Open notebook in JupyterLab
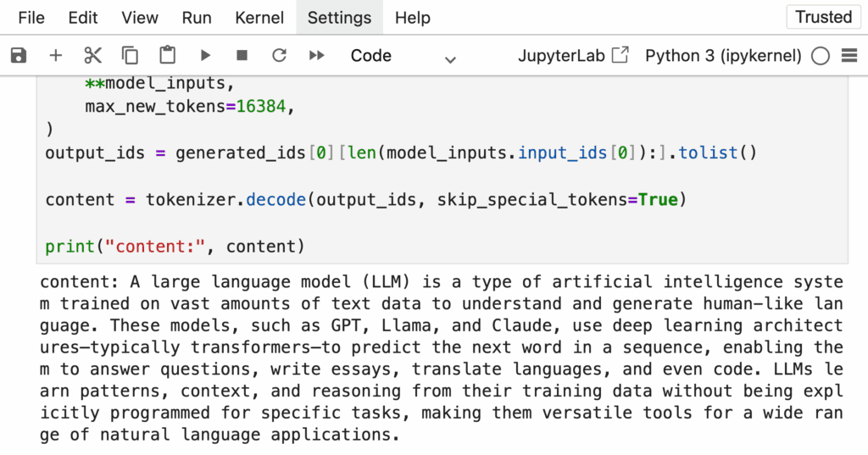Screen dimensions: 868x455 coord(573,55)
